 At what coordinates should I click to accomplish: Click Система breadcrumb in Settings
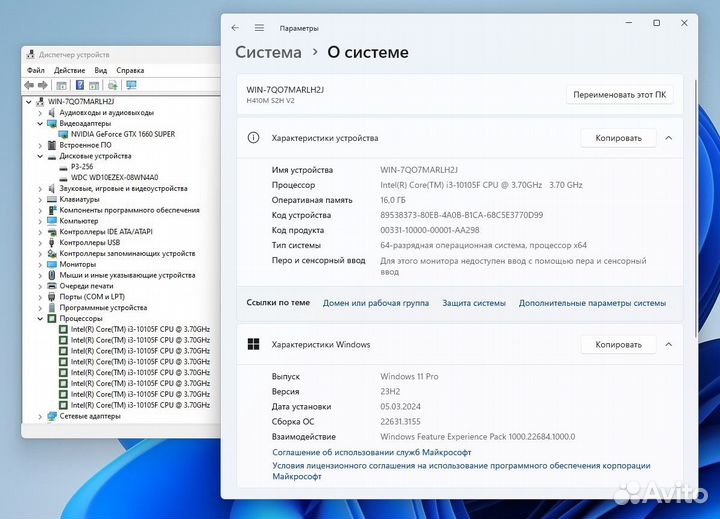tap(268, 52)
